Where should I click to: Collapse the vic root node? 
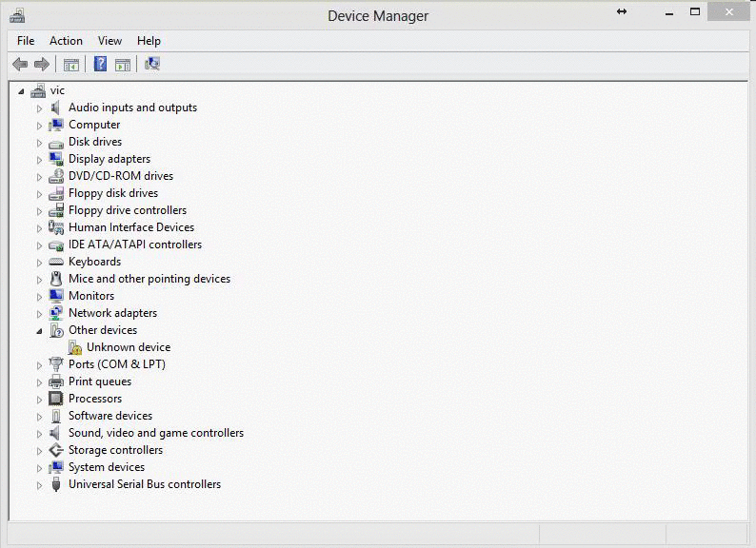pyautogui.click(x=21, y=91)
